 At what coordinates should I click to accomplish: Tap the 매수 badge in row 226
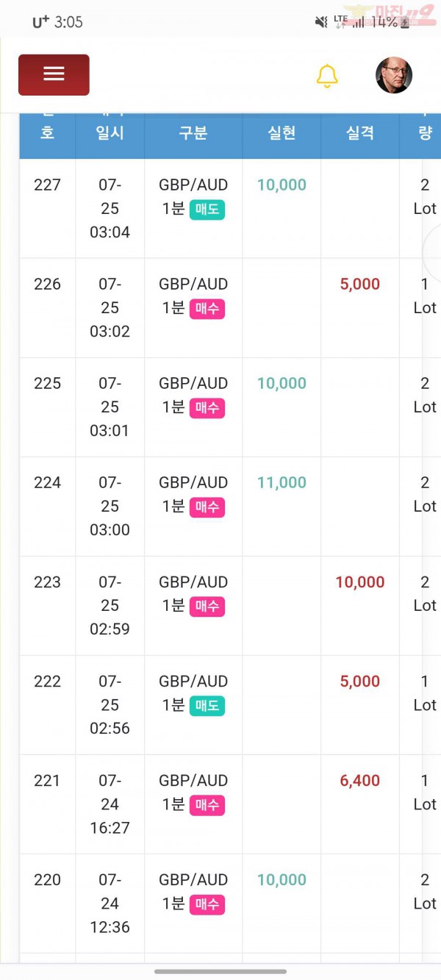click(x=207, y=309)
